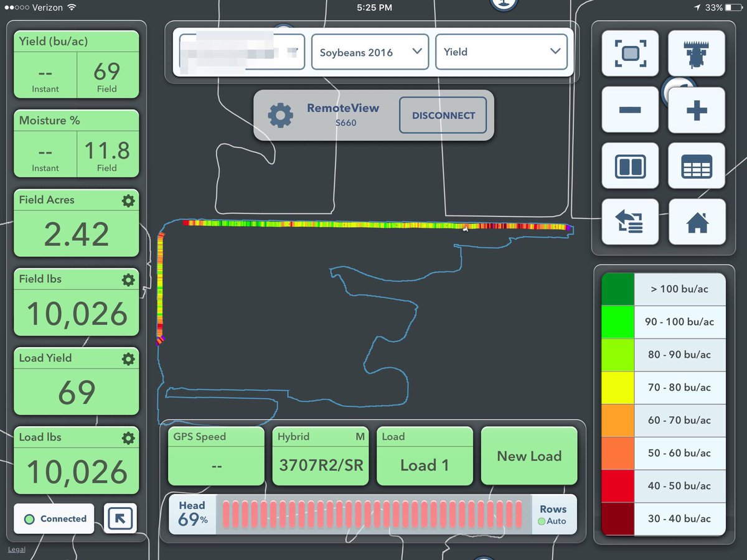Image resolution: width=747 pixels, height=560 pixels.
Task: Tap the Moisture % tile header
Action: click(x=77, y=121)
